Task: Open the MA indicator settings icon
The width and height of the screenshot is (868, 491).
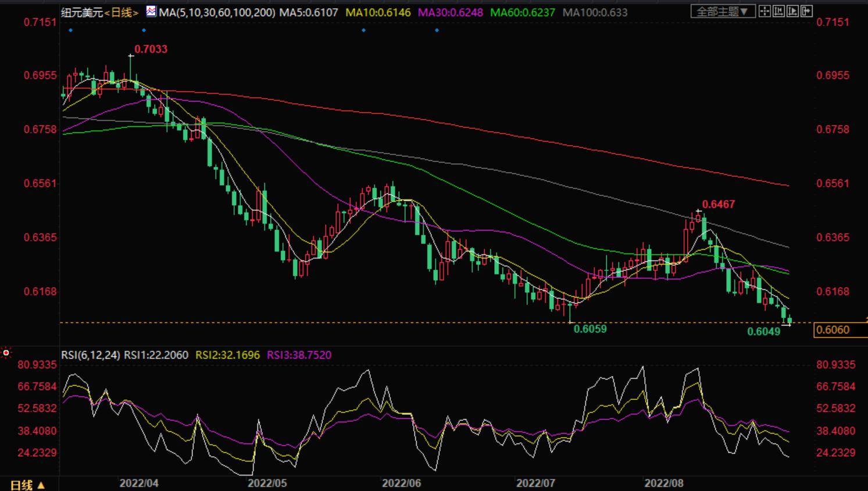Action: pyautogui.click(x=151, y=11)
